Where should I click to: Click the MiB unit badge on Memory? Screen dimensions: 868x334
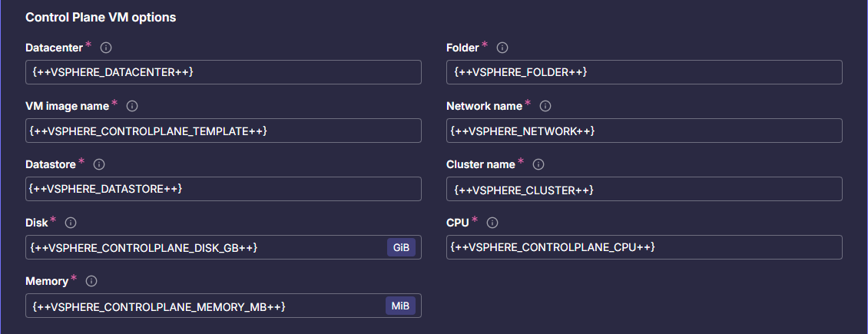(x=400, y=306)
